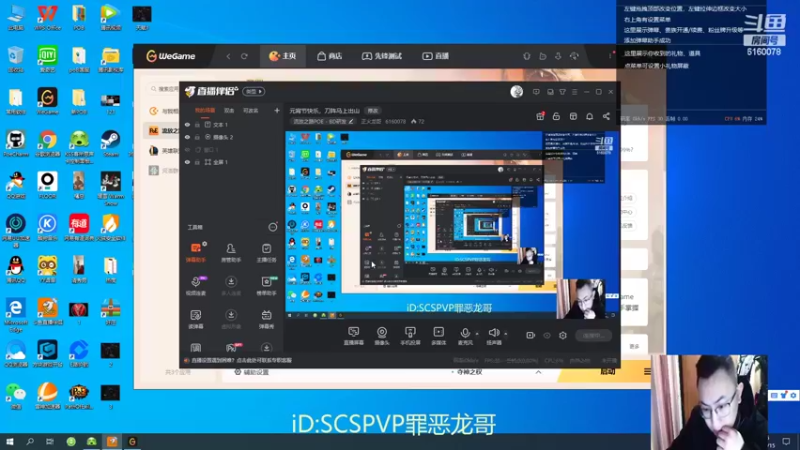Click the customer service help link at bottom
Viewport: 800px width, 450px height.
tap(241, 360)
